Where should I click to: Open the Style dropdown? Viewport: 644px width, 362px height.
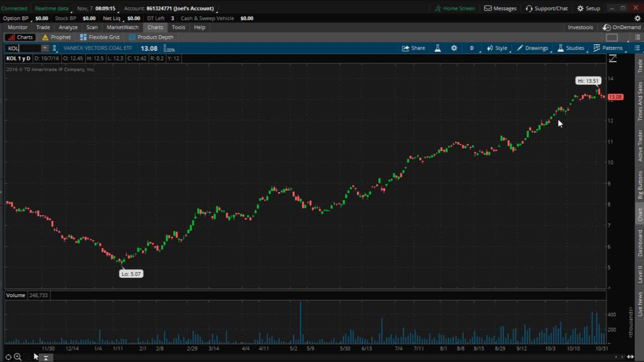click(x=498, y=48)
